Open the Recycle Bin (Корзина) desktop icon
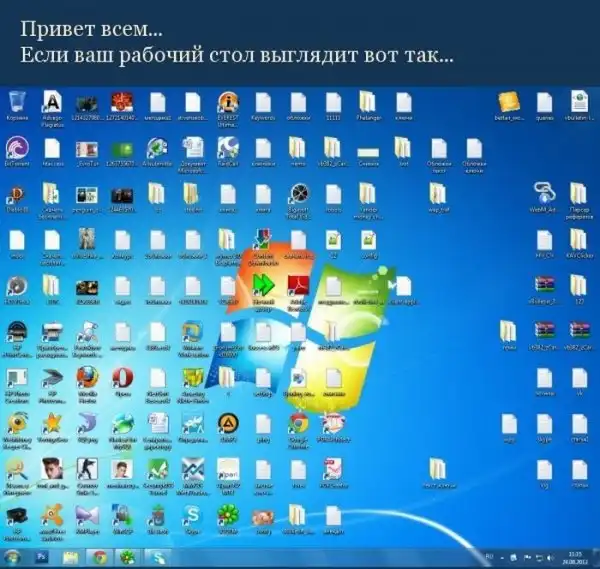The height and width of the screenshot is (569, 600). pyautogui.click(x=18, y=102)
